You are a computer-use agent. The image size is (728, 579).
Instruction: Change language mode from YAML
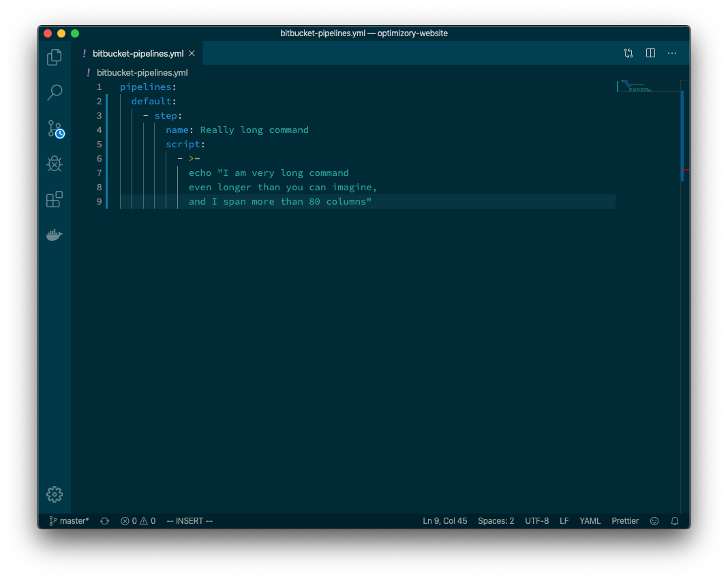click(590, 520)
